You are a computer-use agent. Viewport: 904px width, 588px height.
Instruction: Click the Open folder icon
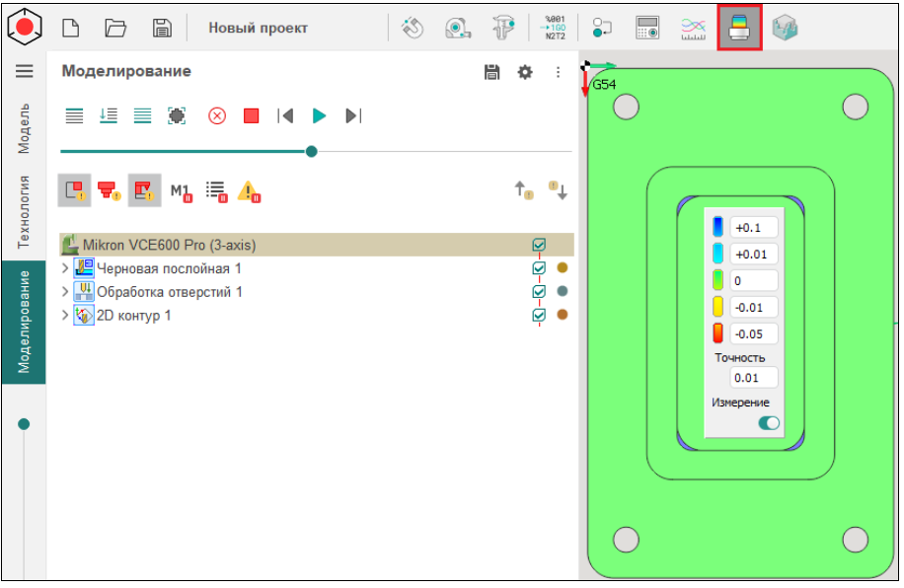pos(115,29)
